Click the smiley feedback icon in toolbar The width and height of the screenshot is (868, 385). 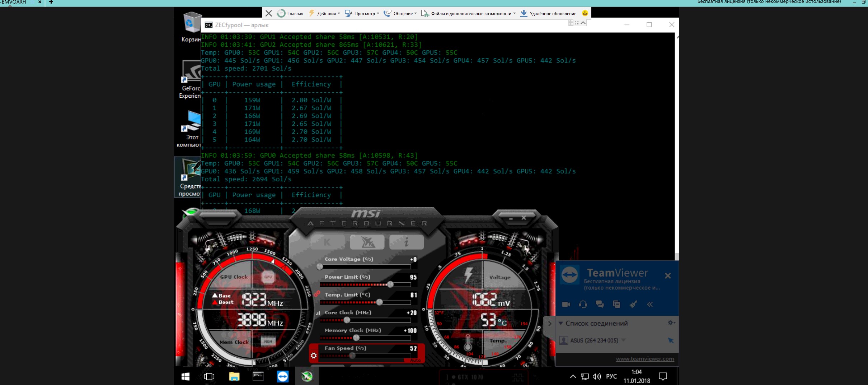point(585,13)
